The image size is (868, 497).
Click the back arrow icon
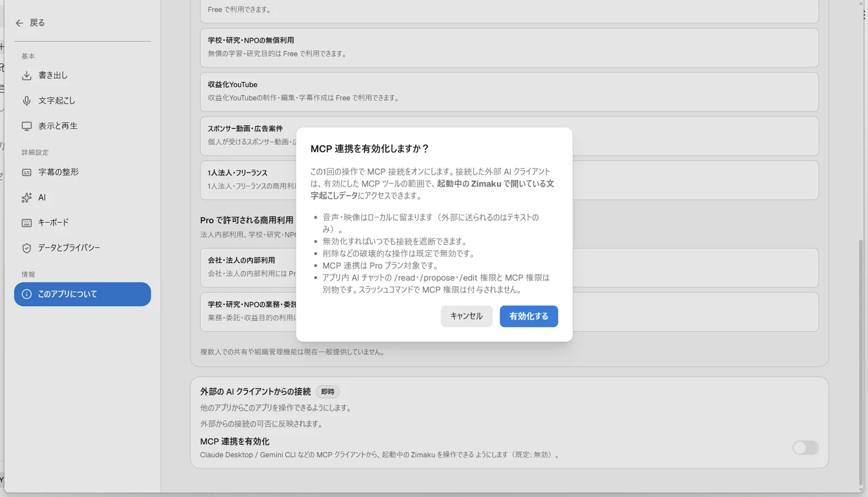(20, 23)
